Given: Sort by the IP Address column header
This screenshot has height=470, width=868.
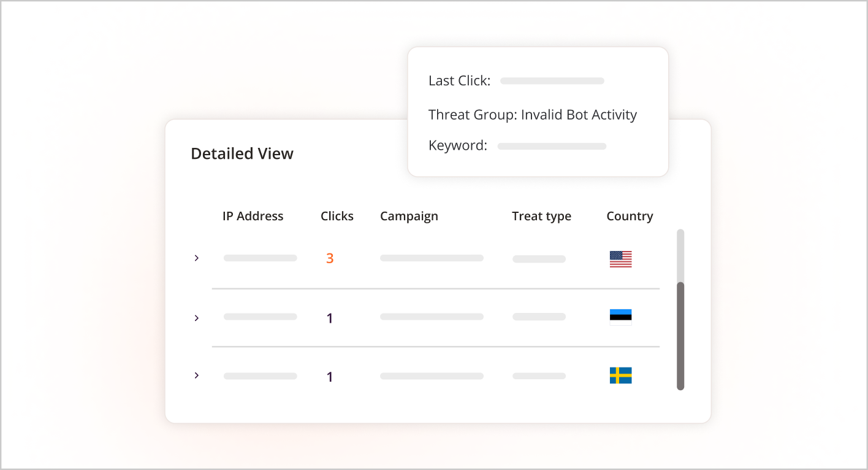Looking at the screenshot, I should coord(253,216).
